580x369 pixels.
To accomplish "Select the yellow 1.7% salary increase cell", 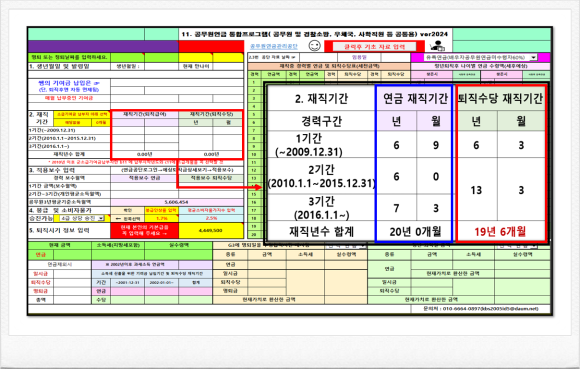I will point(161,218).
